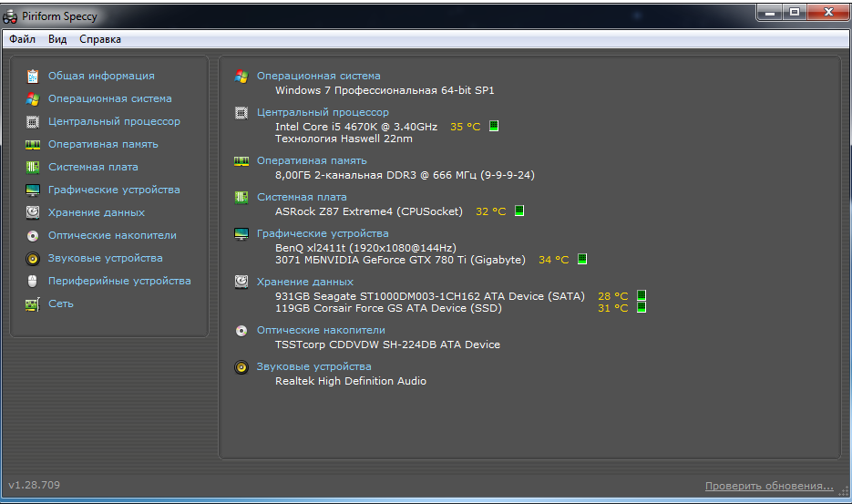852x504 pixels.
Task: Open Хранение данных heading link in summary
Action: [305, 283]
